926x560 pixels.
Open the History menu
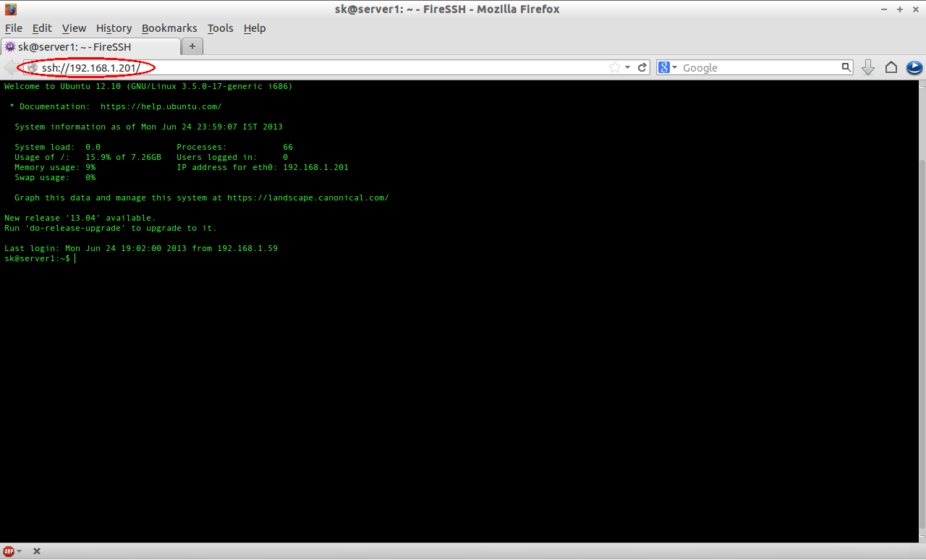click(114, 28)
